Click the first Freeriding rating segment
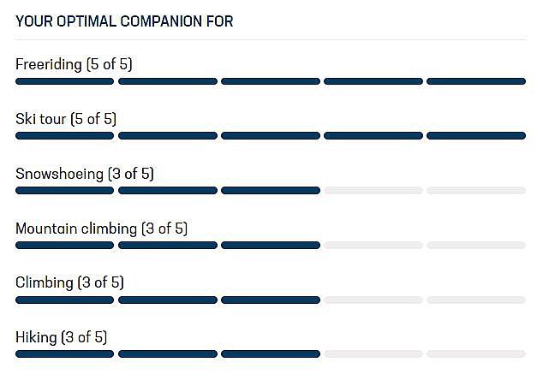 (x=64, y=81)
